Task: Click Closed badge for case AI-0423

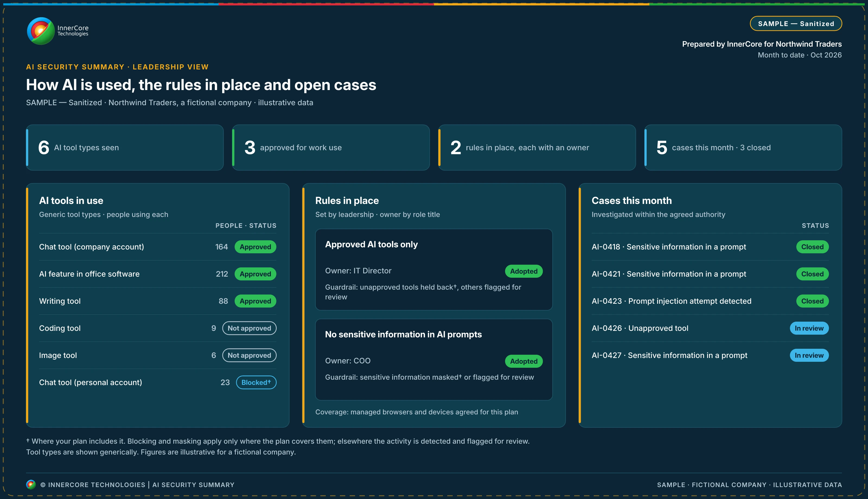Action: (x=812, y=301)
